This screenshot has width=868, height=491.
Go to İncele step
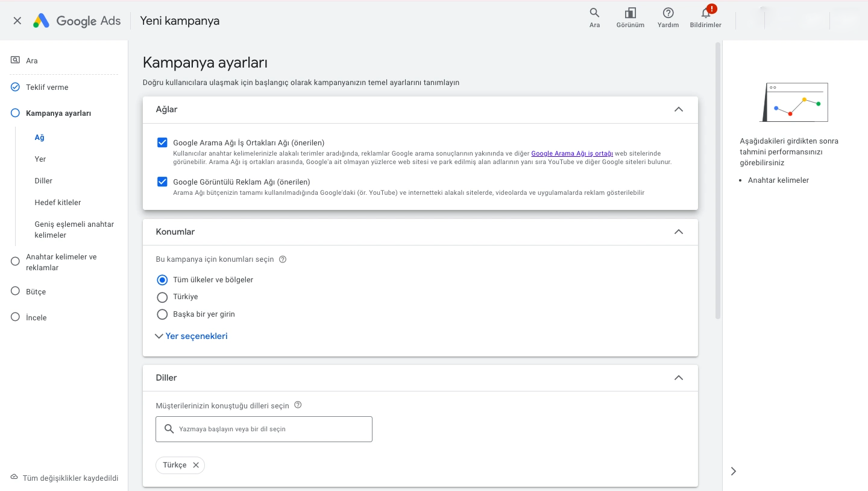36,317
